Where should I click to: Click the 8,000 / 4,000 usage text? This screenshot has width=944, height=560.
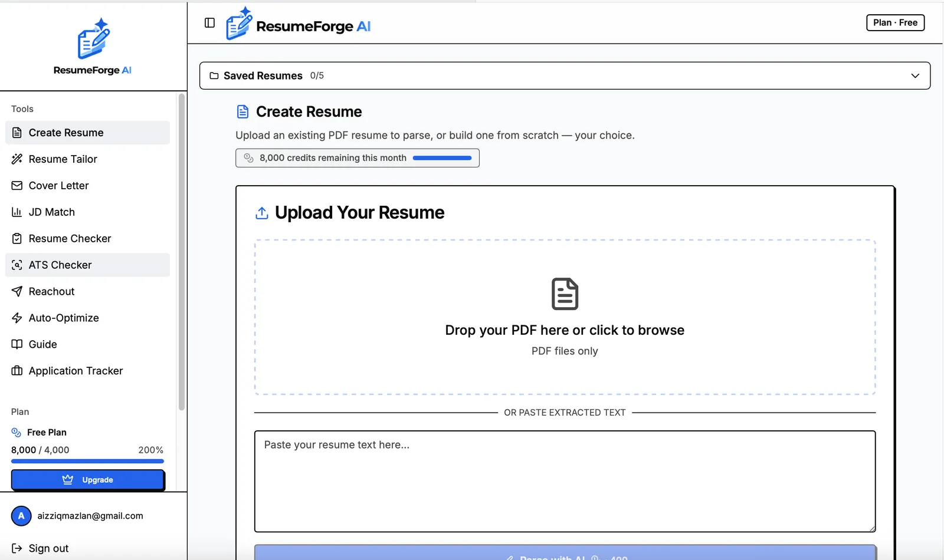click(40, 450)
